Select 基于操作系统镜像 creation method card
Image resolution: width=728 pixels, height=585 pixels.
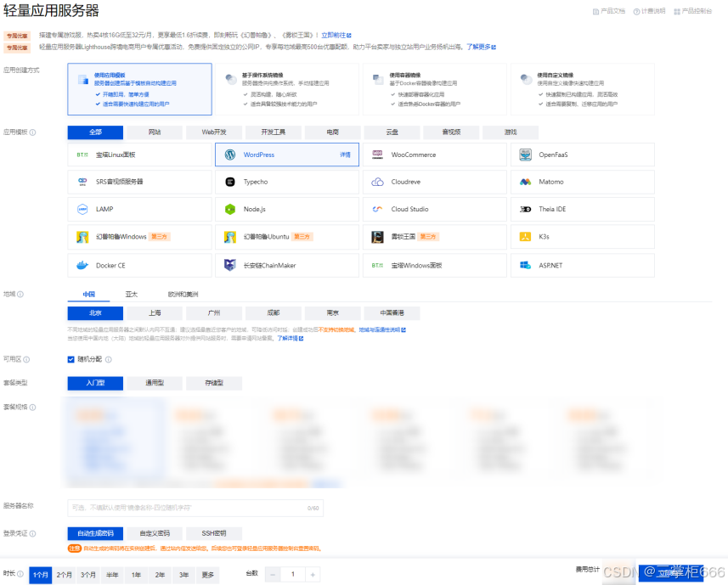287,89
